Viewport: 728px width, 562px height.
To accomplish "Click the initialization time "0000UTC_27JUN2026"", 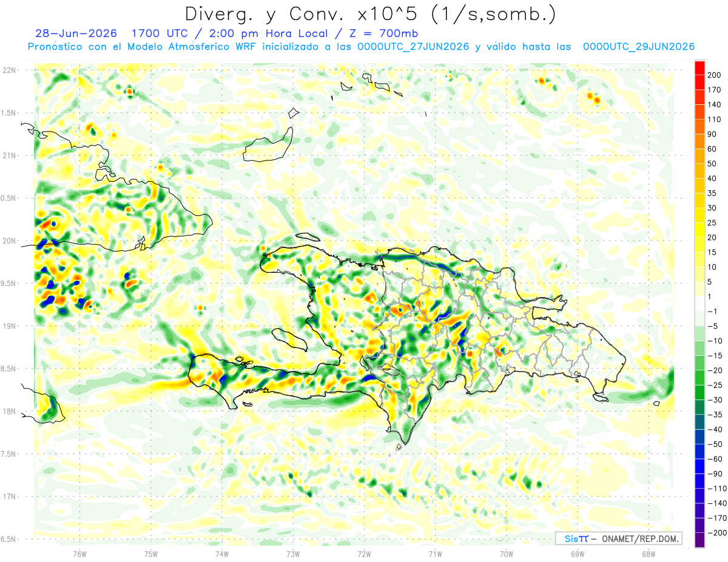I will [x=413, y=47].
